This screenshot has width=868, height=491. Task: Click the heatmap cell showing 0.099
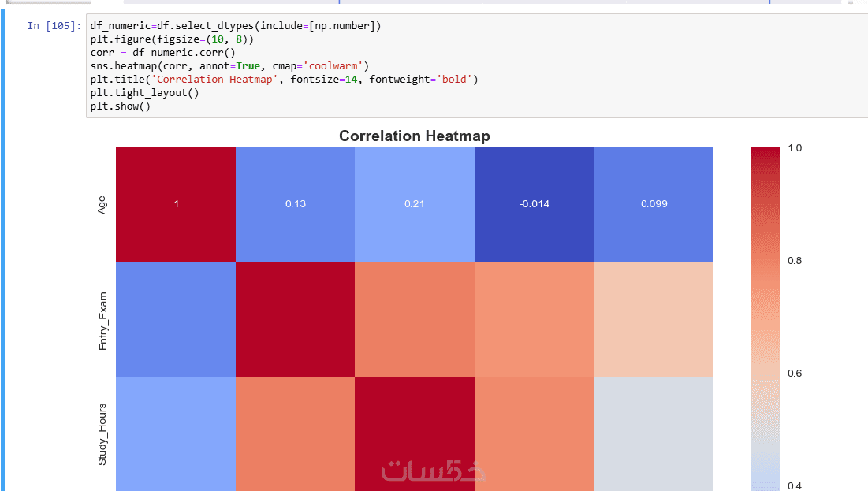point(654,204)
